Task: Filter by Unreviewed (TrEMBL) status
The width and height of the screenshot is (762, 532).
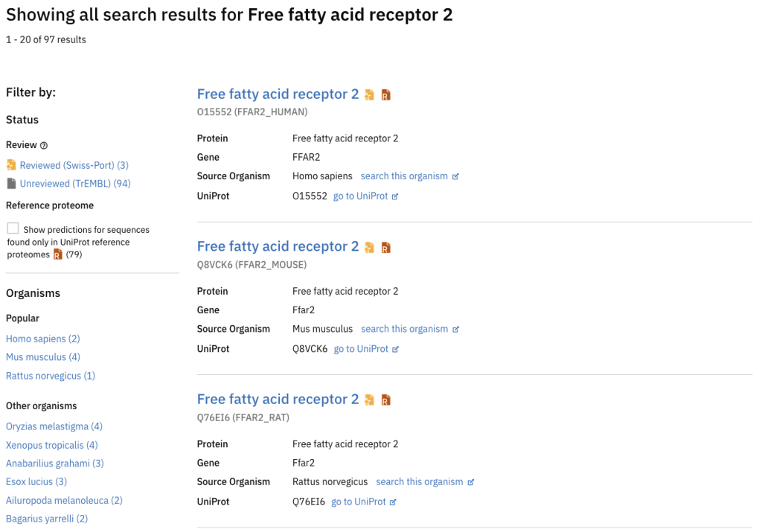Action: (x=75, y=184)
